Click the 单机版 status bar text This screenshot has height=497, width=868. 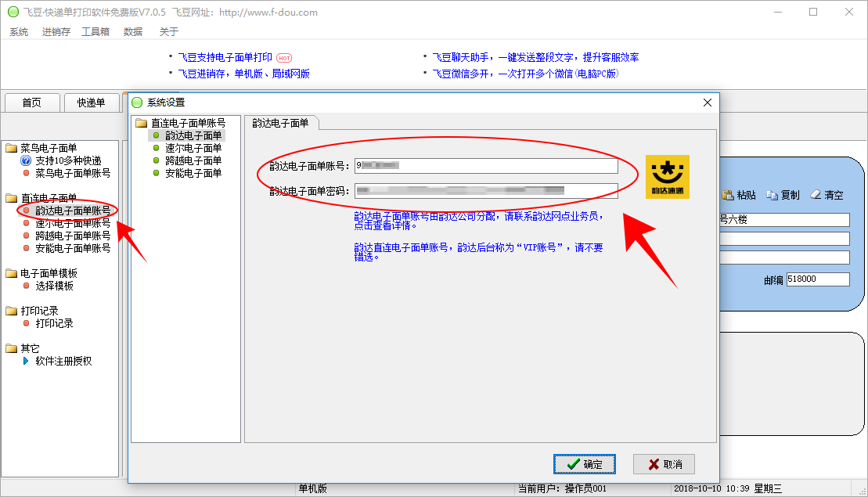(x=313, y=488)
